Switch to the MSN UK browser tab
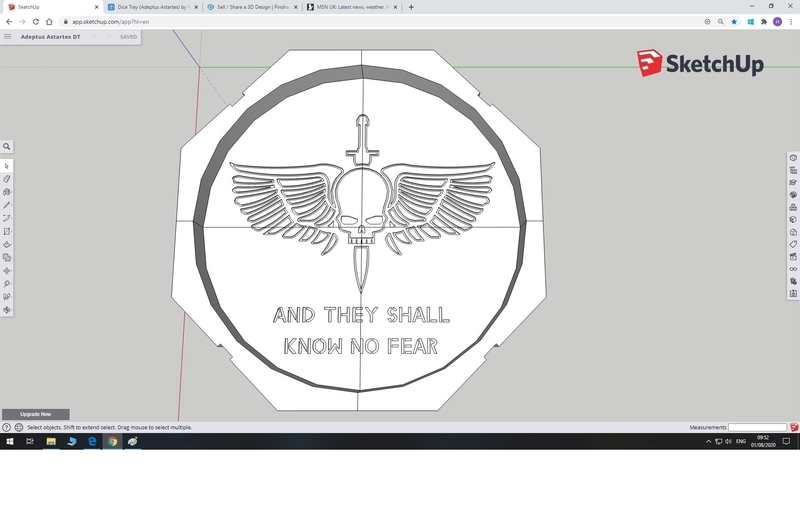The image size is (800, 508). 352,7
